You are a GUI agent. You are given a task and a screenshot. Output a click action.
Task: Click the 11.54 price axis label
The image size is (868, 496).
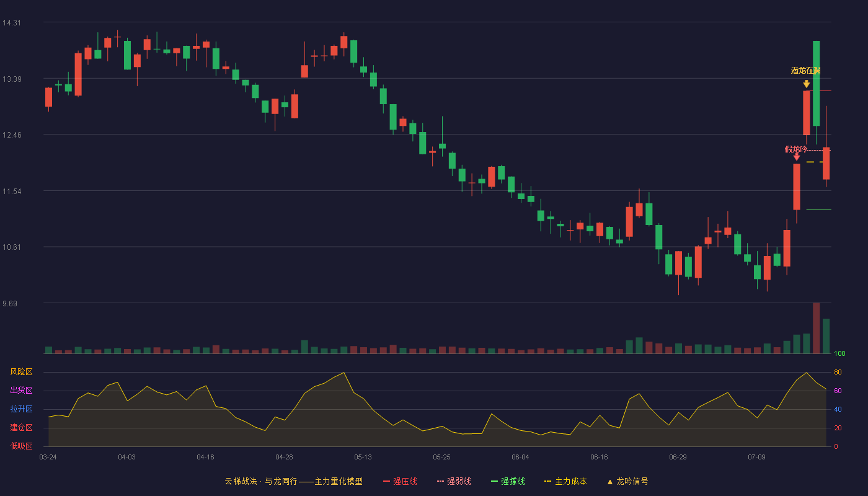tap(12, 192)
